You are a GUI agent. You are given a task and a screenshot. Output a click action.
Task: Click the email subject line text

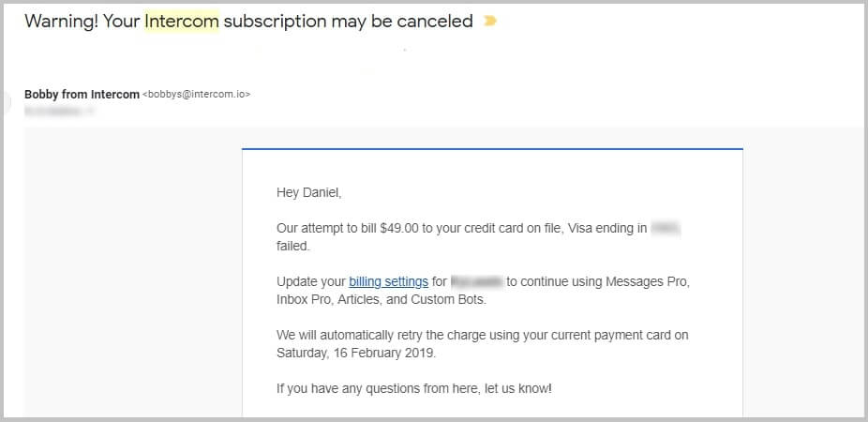click(249, 22)
